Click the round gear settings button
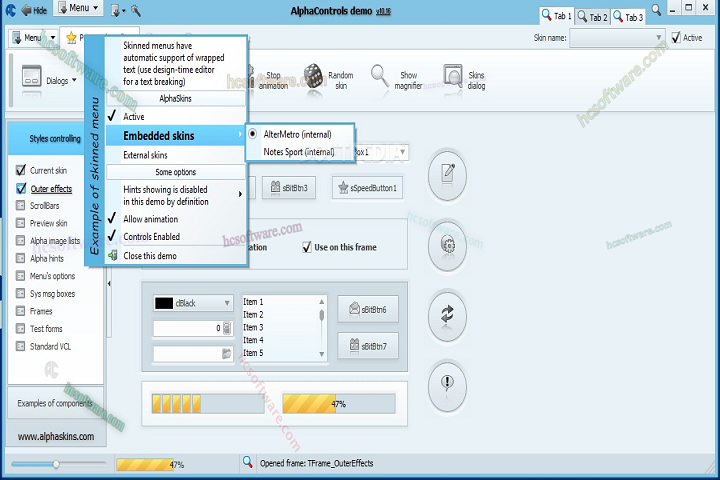Viewport: 720px width, 480px height. [x=447, y=245]
